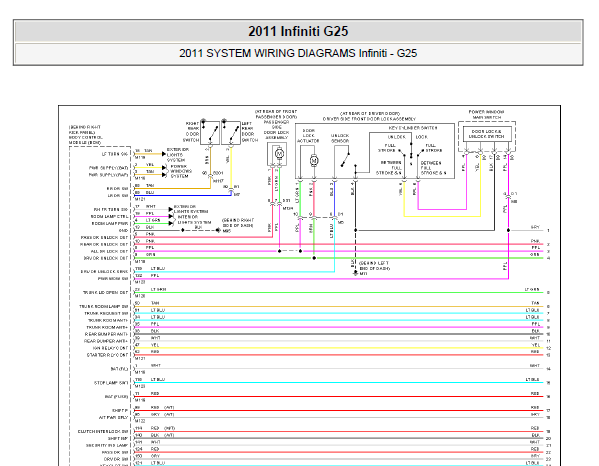Click the 'BAT (F/L)' pin label
This screenshot has width=599, height=466.
pyautogui.click(x=119, y=369)
